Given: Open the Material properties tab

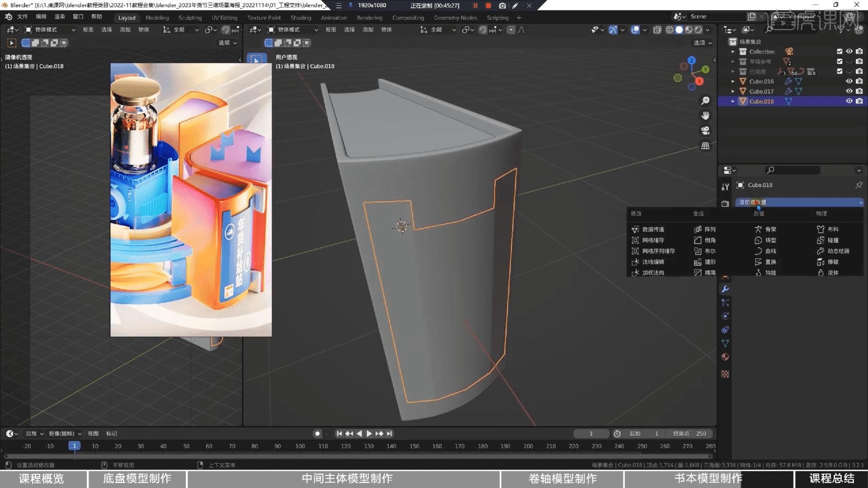Looking at the screenshot, I should point(725,357).
